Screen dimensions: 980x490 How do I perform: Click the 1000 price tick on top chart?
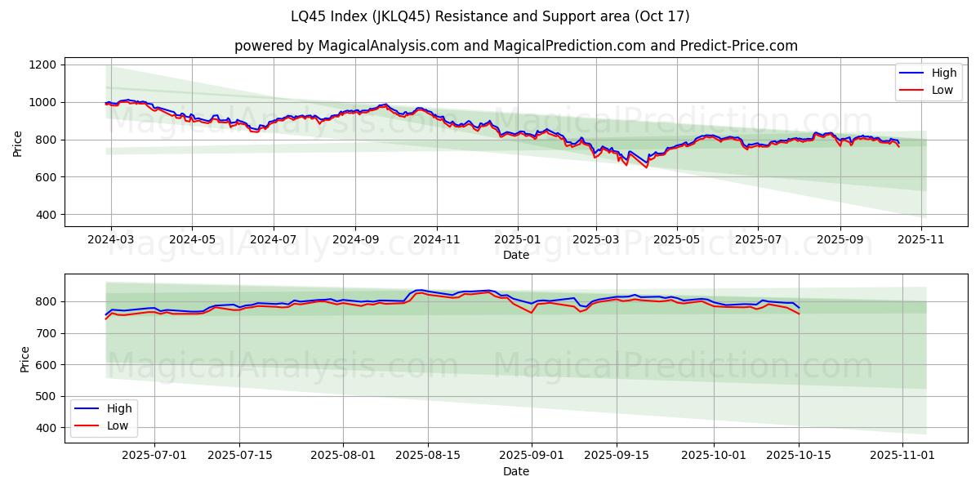pos(41,102)
